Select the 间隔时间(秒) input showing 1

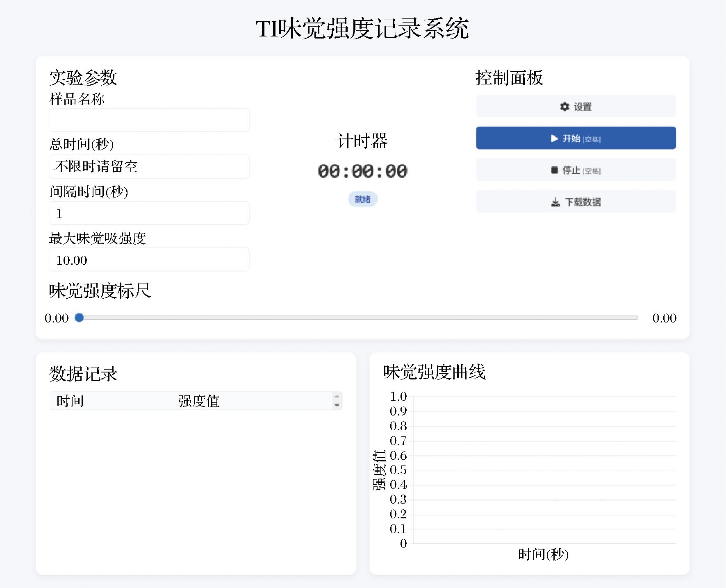(149, 213)
